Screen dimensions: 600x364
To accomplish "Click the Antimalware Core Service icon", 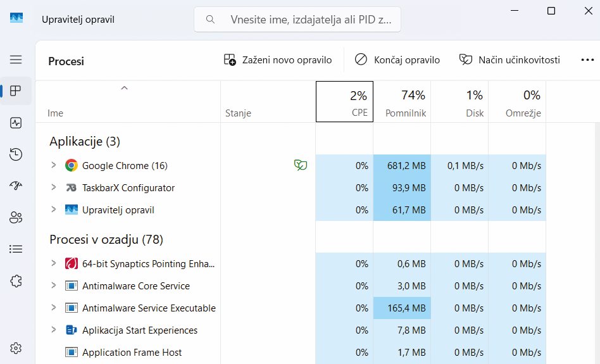I will tap(71, 286).
